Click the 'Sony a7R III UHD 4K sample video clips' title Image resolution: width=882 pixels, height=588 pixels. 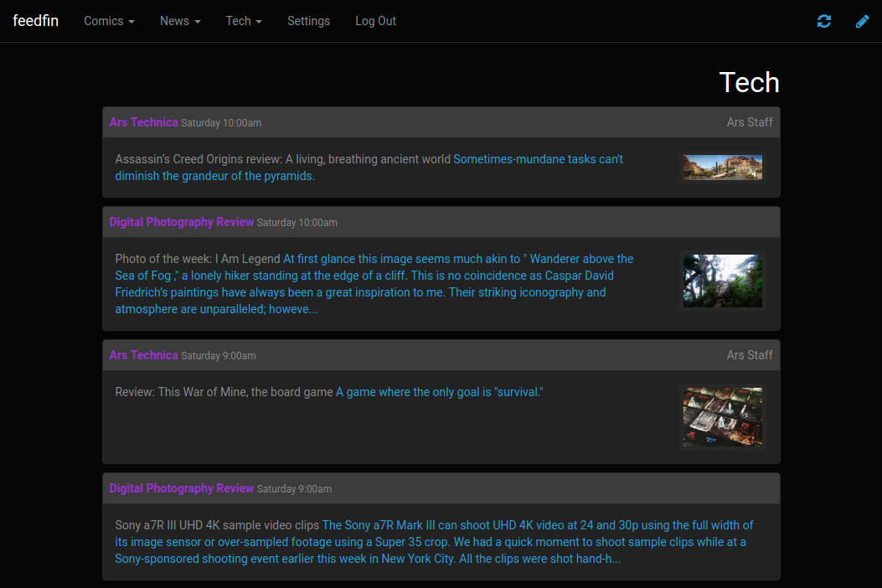click(x=217, y=525)
